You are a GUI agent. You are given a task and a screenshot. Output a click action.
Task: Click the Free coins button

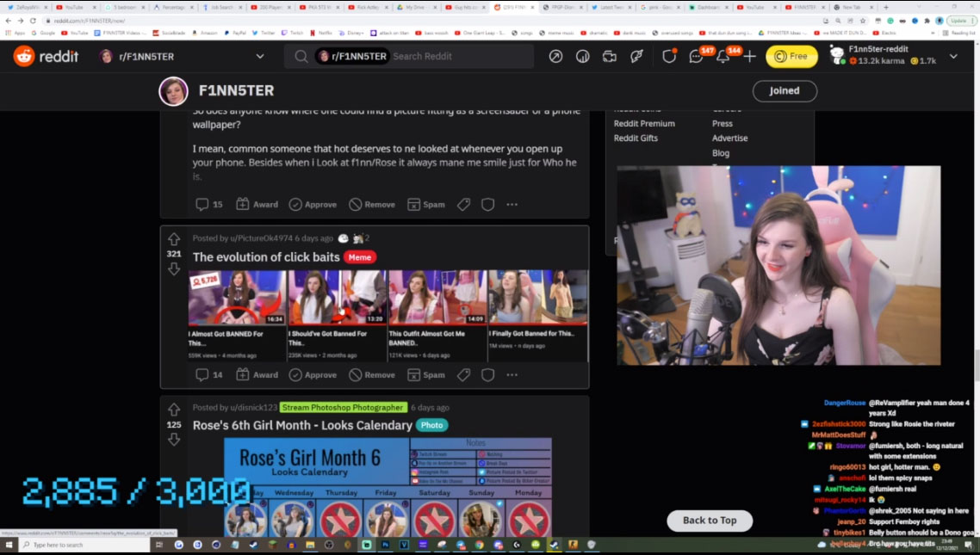coord(791,56)
